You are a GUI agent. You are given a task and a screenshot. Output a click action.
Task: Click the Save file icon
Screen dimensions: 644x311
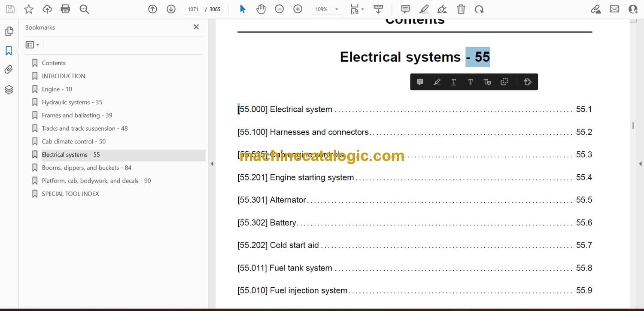pyautogui.click(x=10, y=9)
